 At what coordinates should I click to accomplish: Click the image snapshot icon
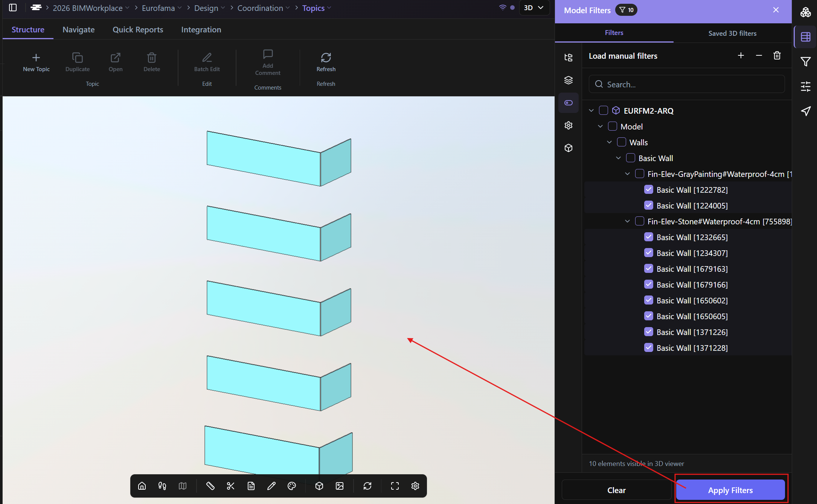point(340,486)
